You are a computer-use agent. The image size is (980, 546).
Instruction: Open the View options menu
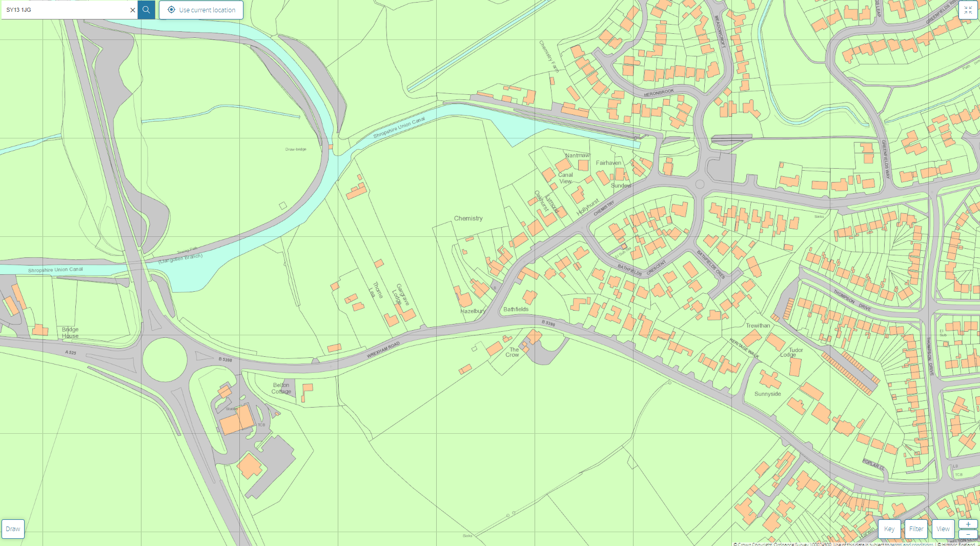pyautogui.click(x=943, y=529)
